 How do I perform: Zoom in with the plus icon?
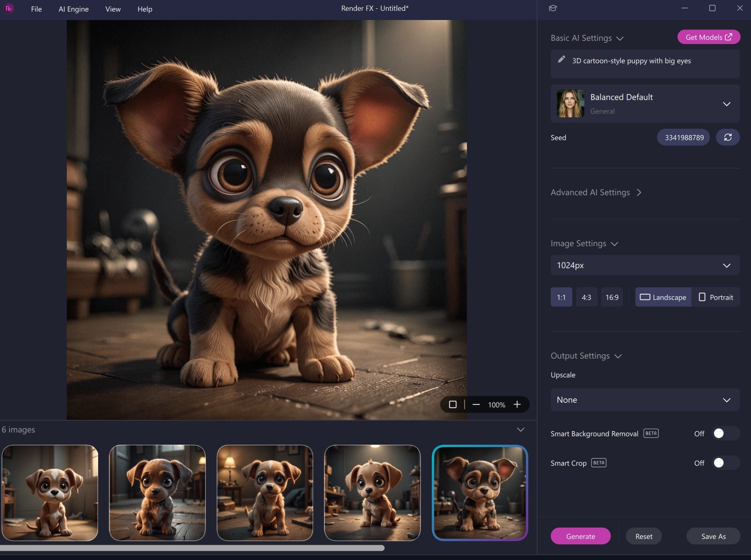[x=517, y=405]
